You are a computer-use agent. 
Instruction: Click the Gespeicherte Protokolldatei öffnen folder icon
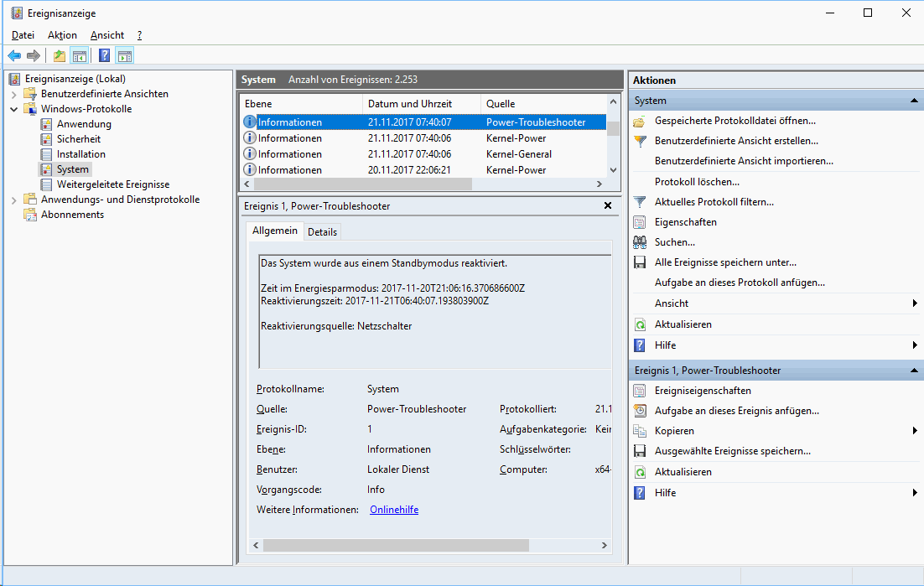point(640,122)
